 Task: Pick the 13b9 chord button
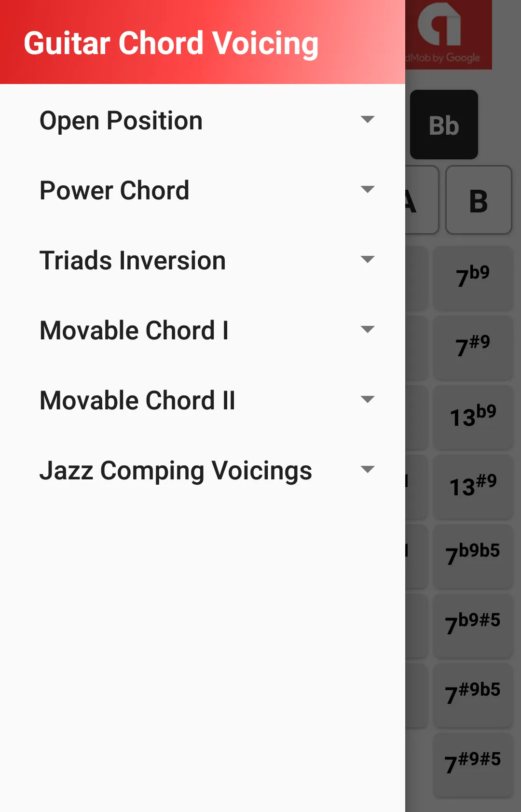tap(473, 417)
